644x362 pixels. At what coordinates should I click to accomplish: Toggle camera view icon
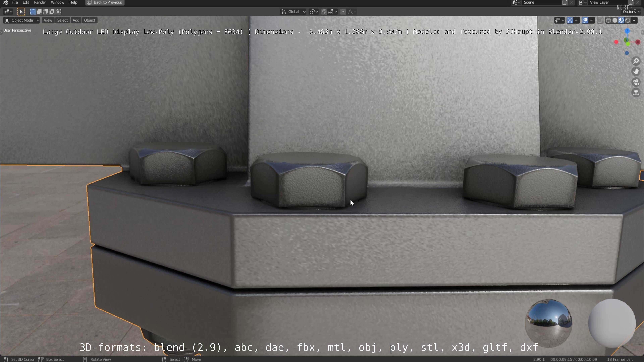point(636,82)
